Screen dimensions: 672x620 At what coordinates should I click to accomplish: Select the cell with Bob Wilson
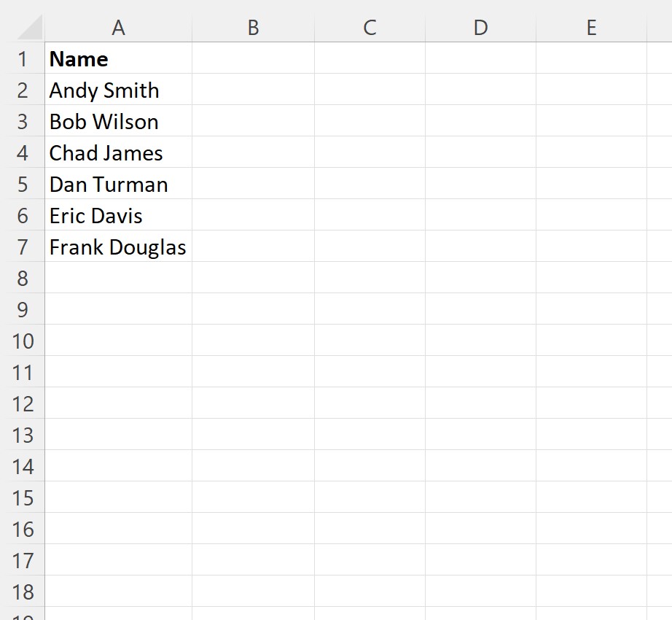[x=119, y=121]
